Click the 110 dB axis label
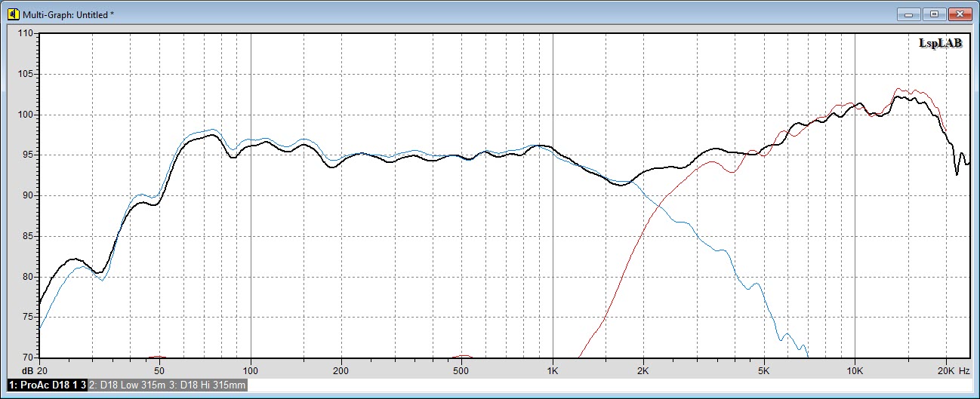The image size is (980, 399). [26, 34]
